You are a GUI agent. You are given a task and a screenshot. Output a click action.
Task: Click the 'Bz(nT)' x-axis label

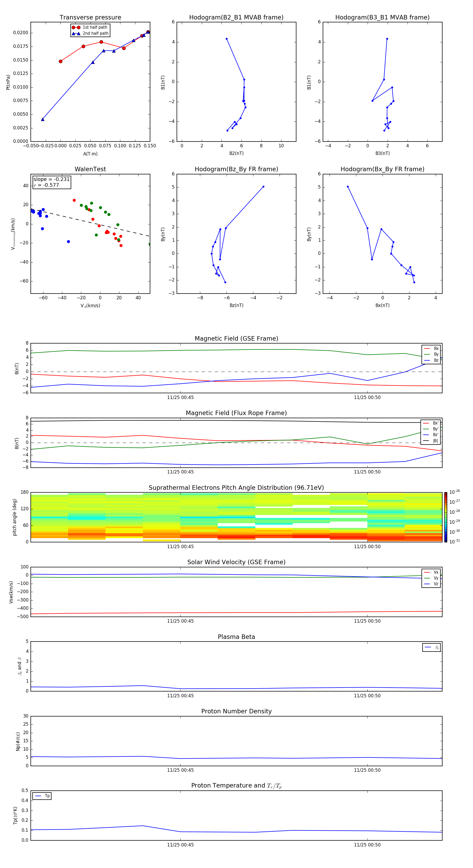click(x=236, y=305)
